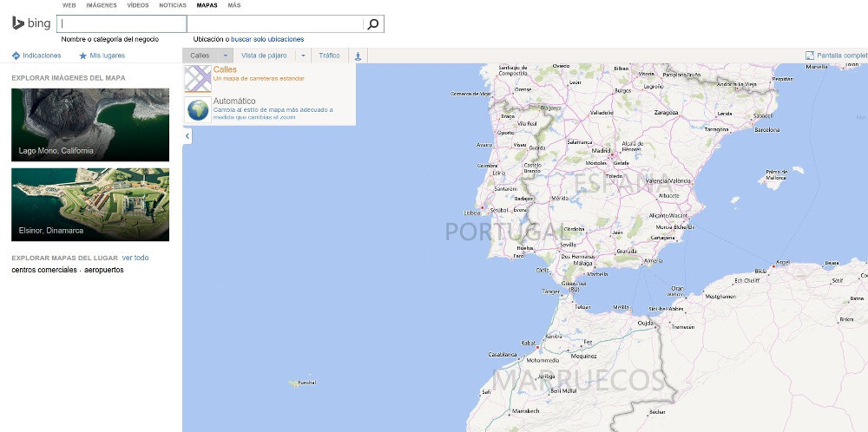Image resolution: width=868 pixels, height=432 pixels.
Task: Click the Granada label on the map
Action: click(626, 251)
